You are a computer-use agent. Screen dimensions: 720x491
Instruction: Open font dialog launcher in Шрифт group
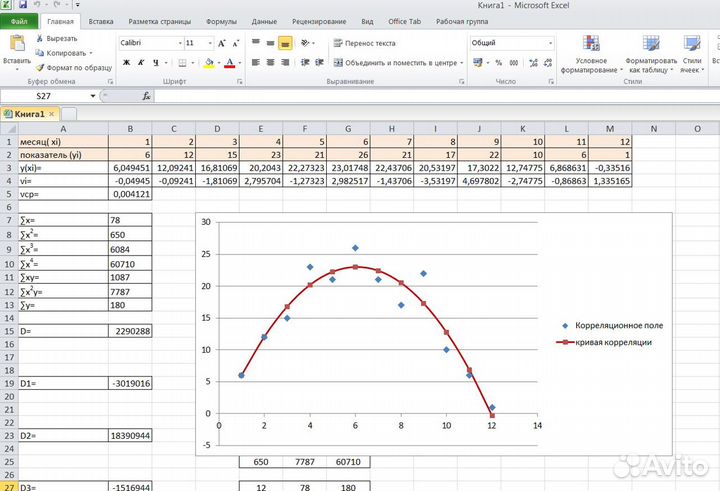(240, 81)
